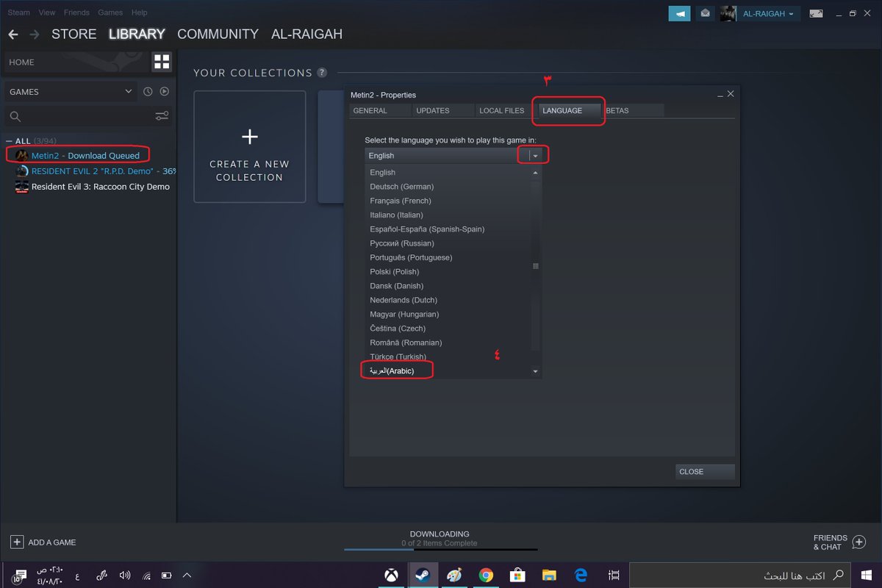This screenshot has height=588, width=882.
Task: Choose Français (French) from the list
Action: 448,201
